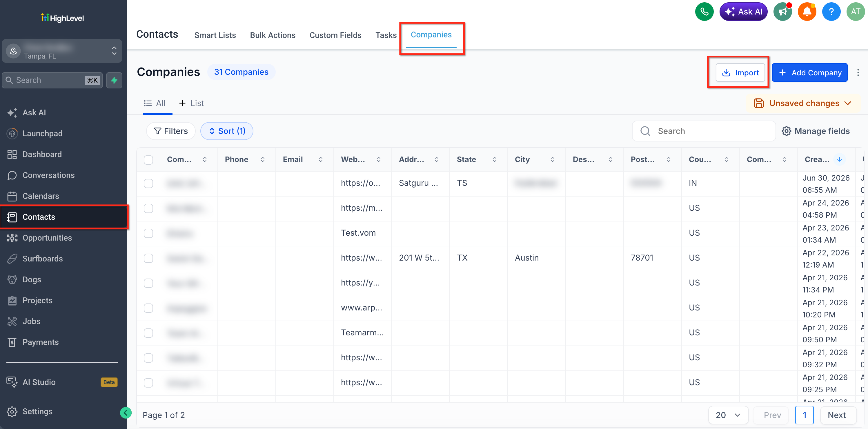868x429 pixels.
Task: Click the companies table Search field
Action: tap(704, 131)
